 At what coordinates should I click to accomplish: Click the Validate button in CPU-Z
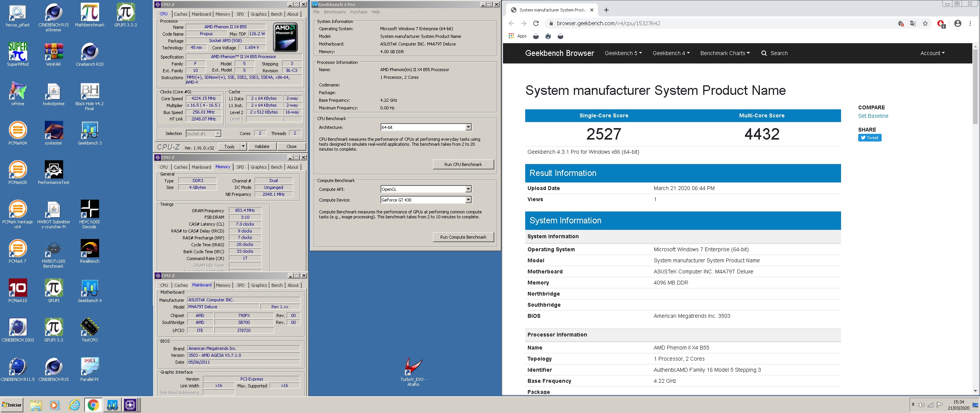point(262,146)
